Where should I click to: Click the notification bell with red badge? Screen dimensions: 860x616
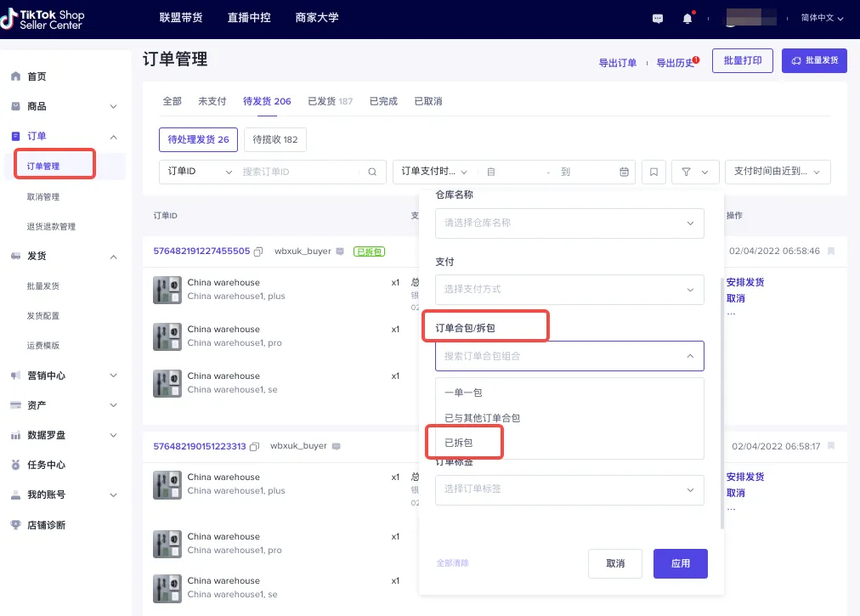[x=687, y=17]
